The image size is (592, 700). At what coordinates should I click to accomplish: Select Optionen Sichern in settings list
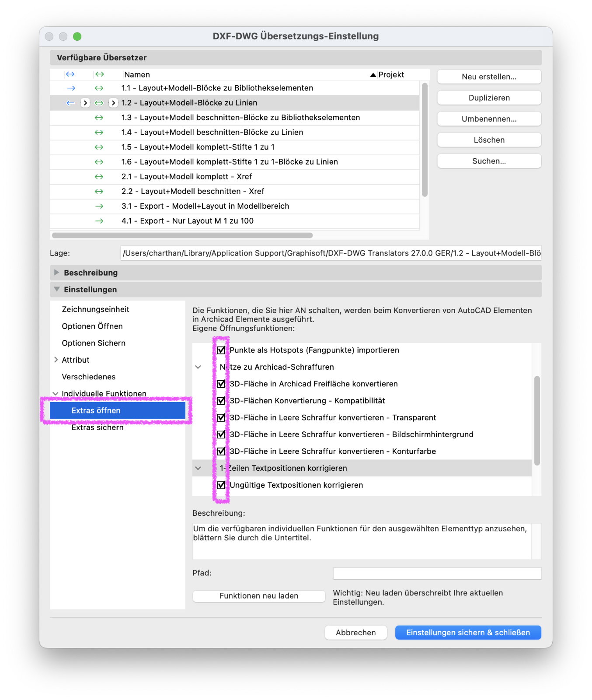point(94,343)
